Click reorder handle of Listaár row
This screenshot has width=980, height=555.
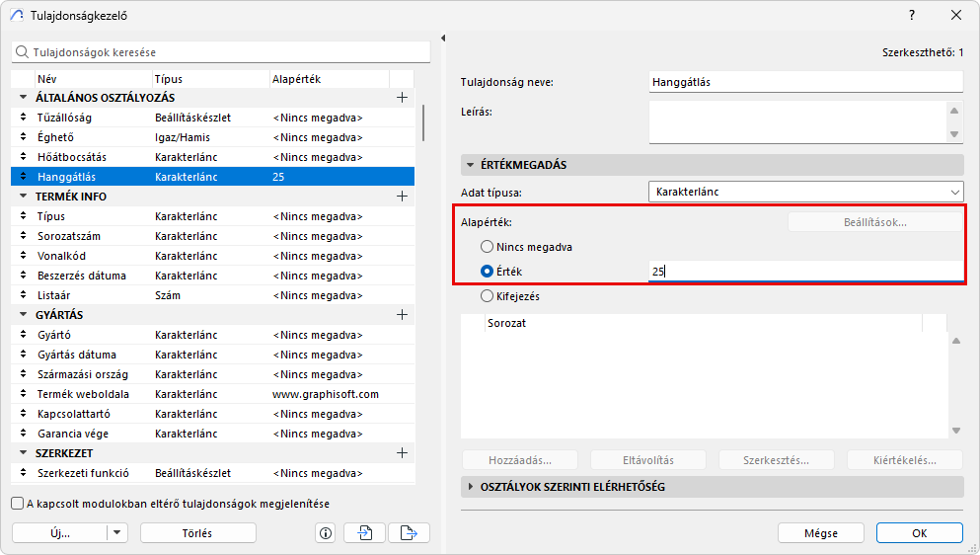pyautogui.click(x=23, y=294)
